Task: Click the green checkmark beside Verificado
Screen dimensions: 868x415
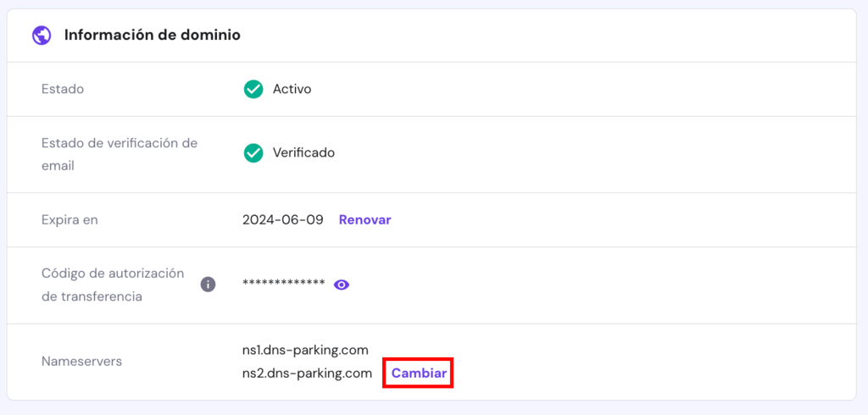Action: [253, 153]
